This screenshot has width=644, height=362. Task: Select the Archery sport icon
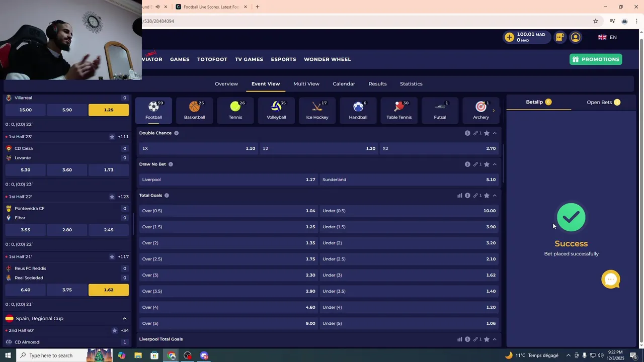(x=480, y=110)
